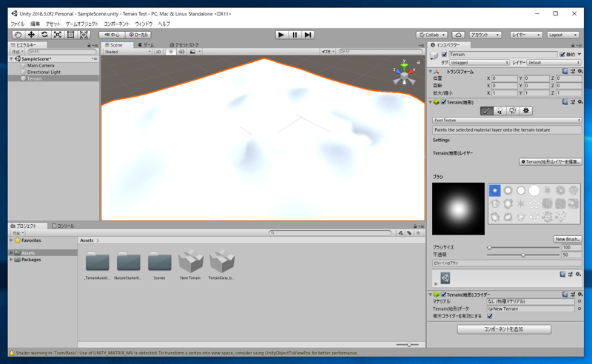592x364 pixels.
Task: Select the first soft round brush
Action: [494, 190]
